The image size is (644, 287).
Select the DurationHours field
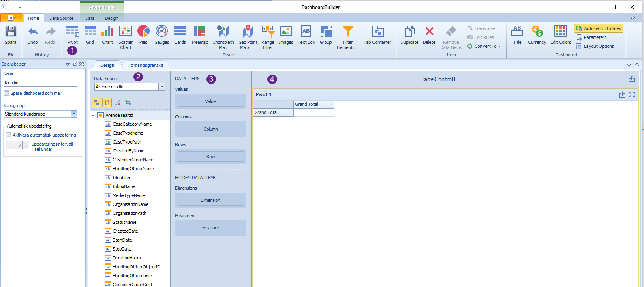(x=127, y=258)
